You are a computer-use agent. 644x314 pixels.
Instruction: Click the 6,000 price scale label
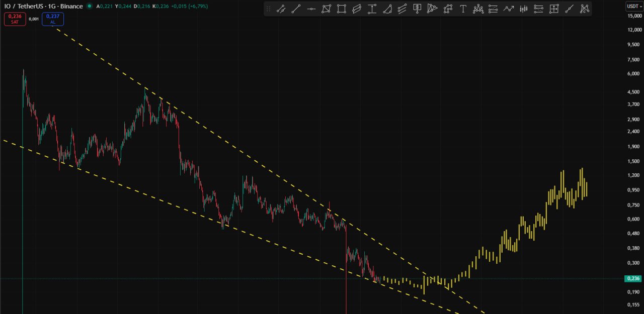[633, 73]
